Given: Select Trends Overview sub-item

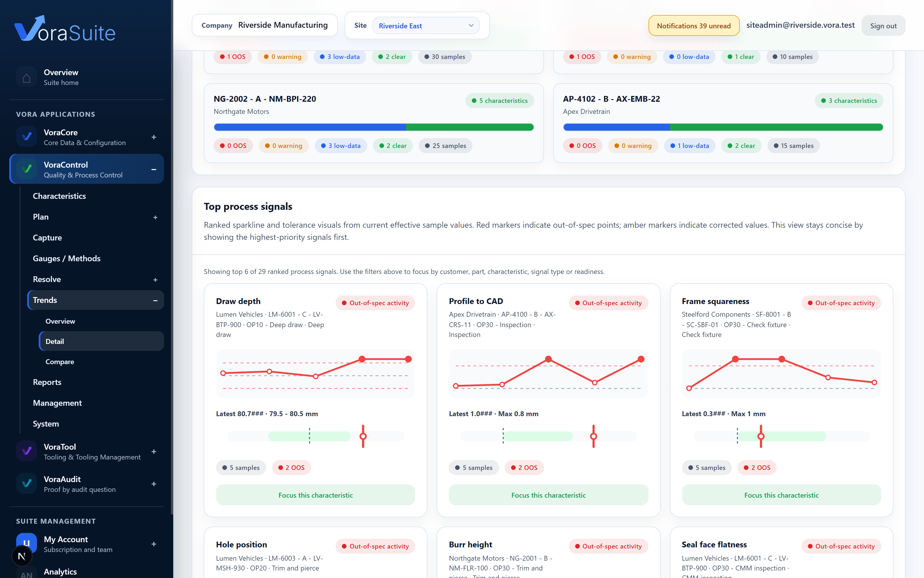Looking at the screenshot, I should [x=101, y=321].
